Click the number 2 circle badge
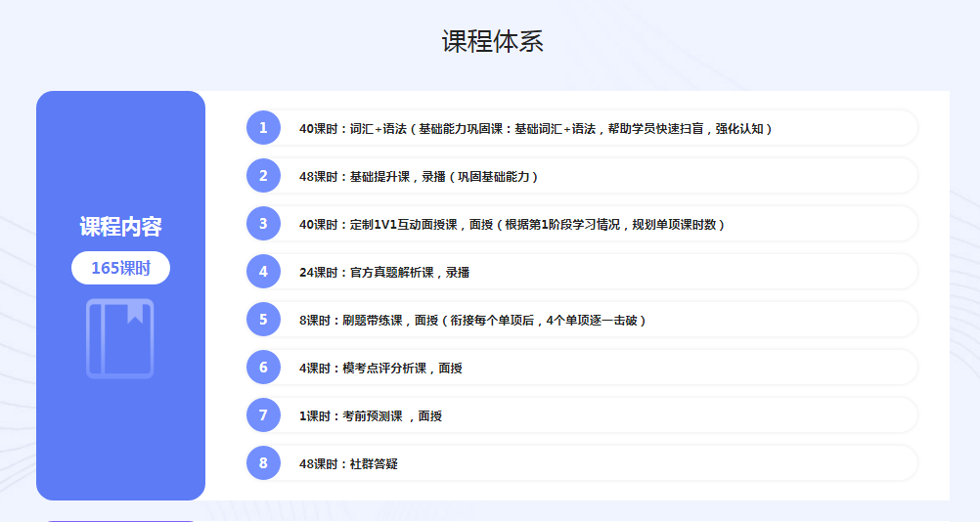980x522 pixels. [263, 176]
